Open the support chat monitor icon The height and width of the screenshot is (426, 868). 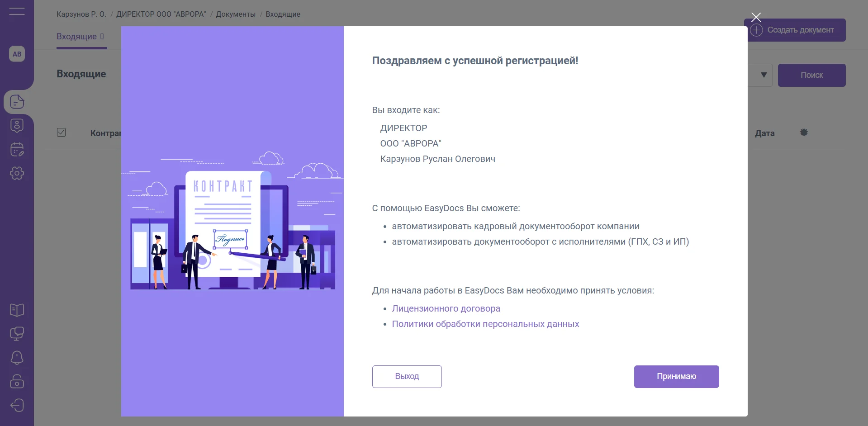pyautogui.click(x=17, y=334)
